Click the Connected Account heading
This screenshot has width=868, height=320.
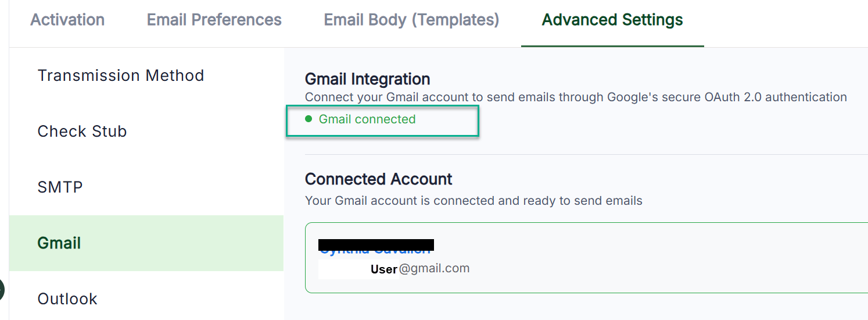coord(378,179)
